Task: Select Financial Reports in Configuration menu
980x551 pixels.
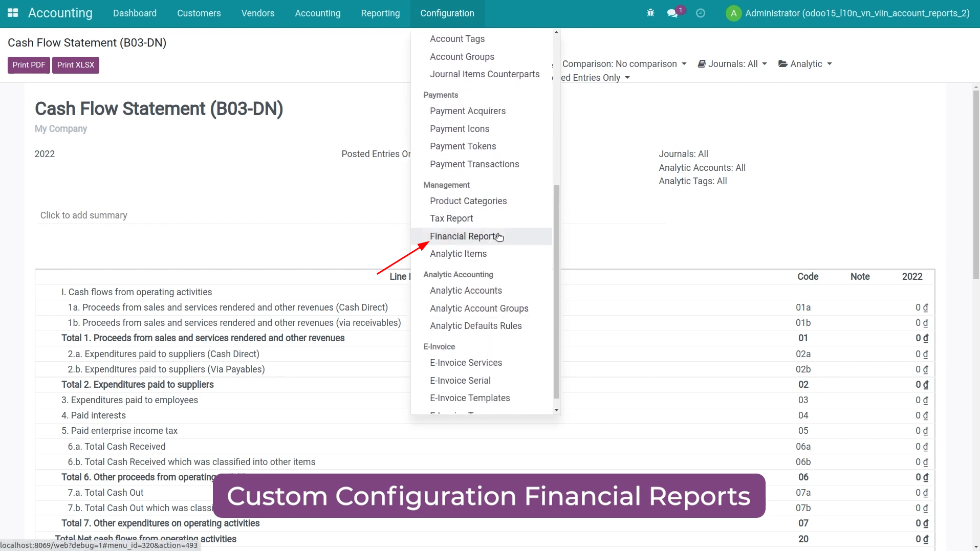Action: tap(464, 236)
